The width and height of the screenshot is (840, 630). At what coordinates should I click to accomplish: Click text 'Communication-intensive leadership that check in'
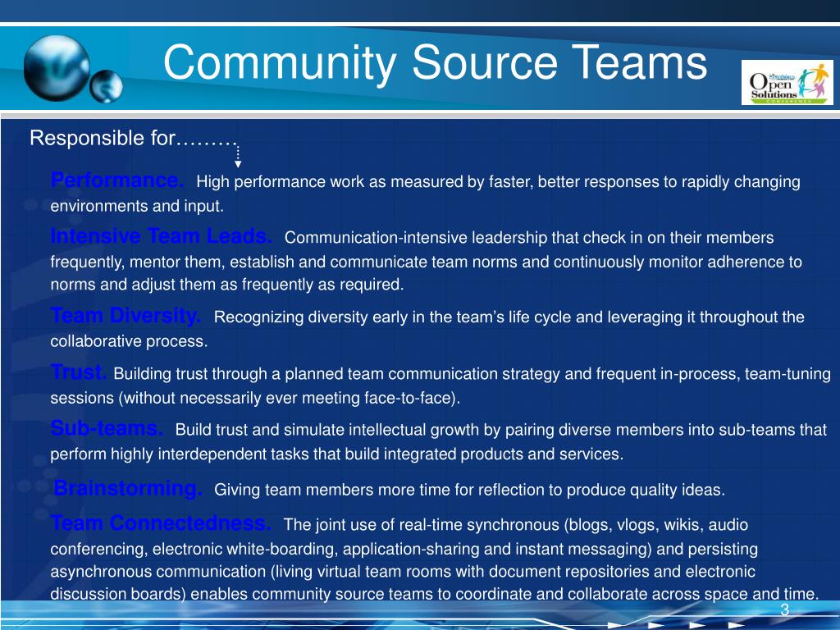pos(464,238)
